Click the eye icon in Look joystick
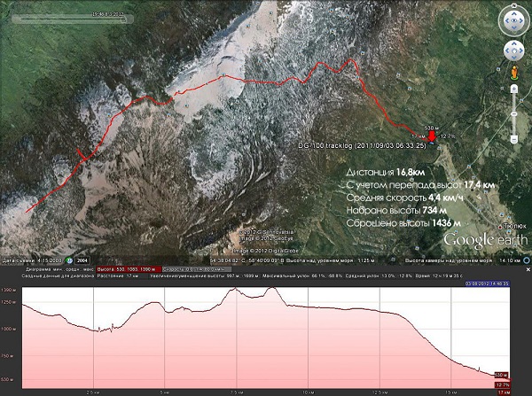The height and width of the screenshot is (396, 532). [x=513, y=18]
